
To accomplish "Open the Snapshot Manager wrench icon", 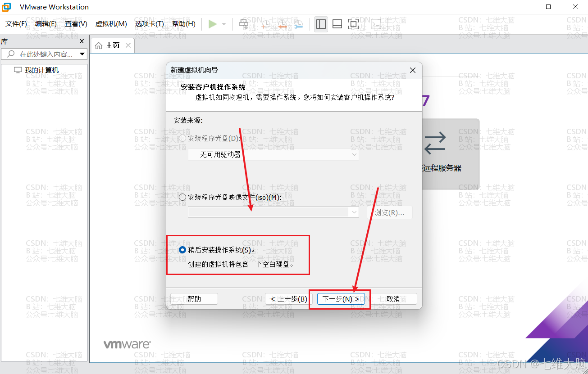I will click(x=298, y=24).
